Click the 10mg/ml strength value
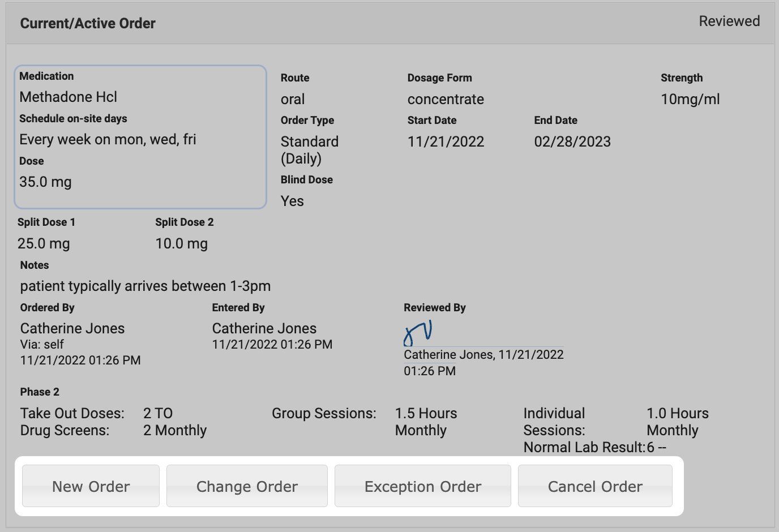This screenshot has width=779, height=532. coord(690,100)
